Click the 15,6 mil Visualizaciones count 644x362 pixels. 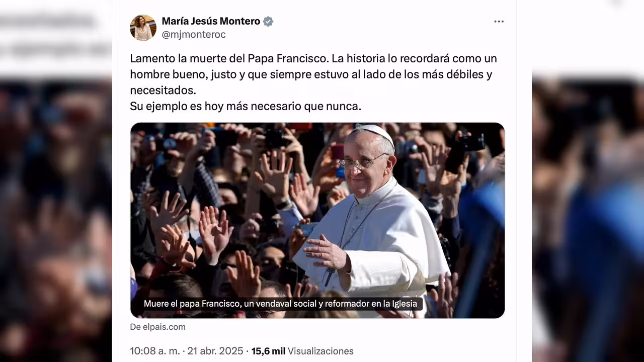[x=302, y=351]
